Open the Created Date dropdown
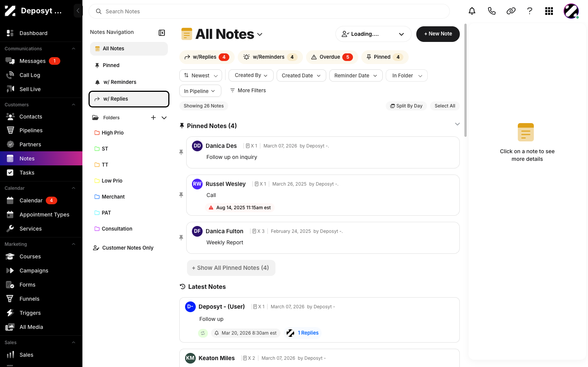Image resolution: width=588 pixels, height=367 pixels. click(301, 75)
